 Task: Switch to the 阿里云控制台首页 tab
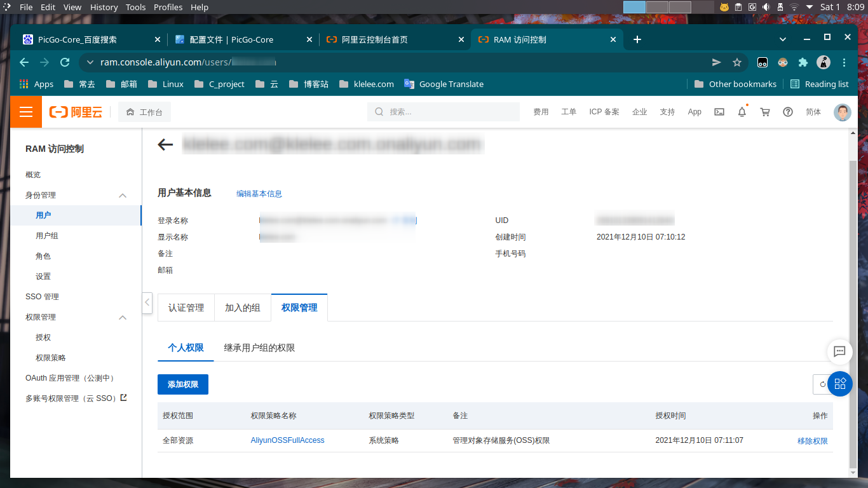[394, 39]
